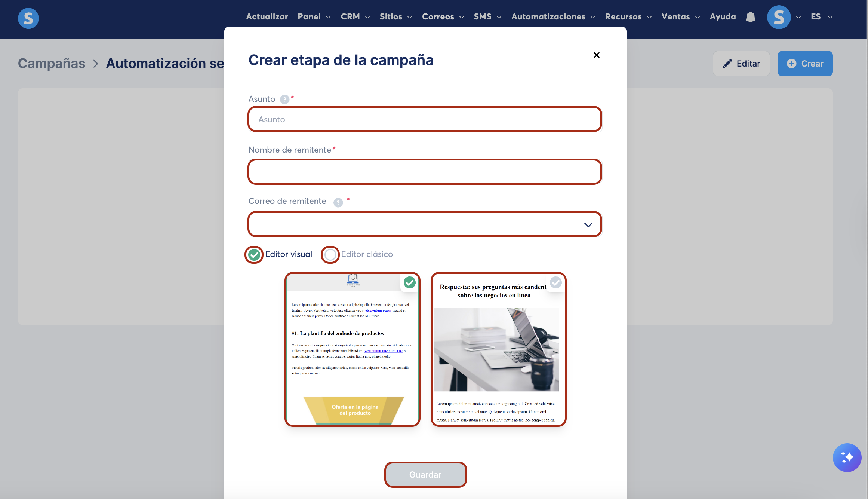The image size is (868, 499).
Task: Select the Editor clásico radio option
Action: click(330, 255)
